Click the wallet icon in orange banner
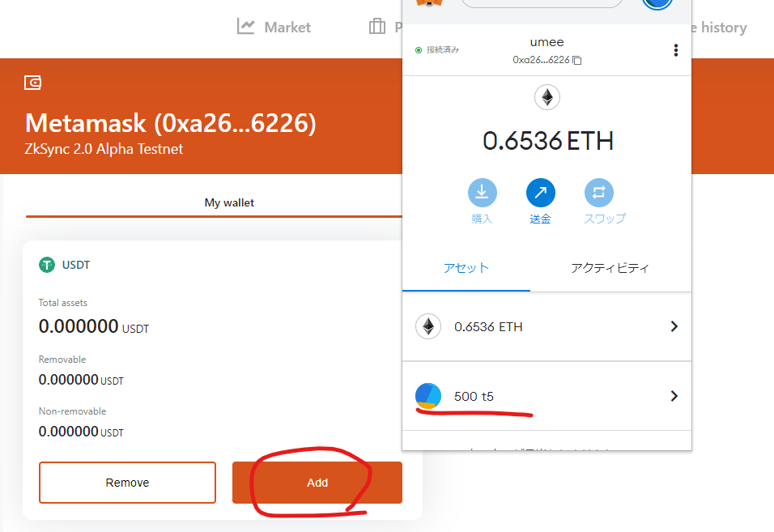The image size is (774, 532). tap(32, 83)
